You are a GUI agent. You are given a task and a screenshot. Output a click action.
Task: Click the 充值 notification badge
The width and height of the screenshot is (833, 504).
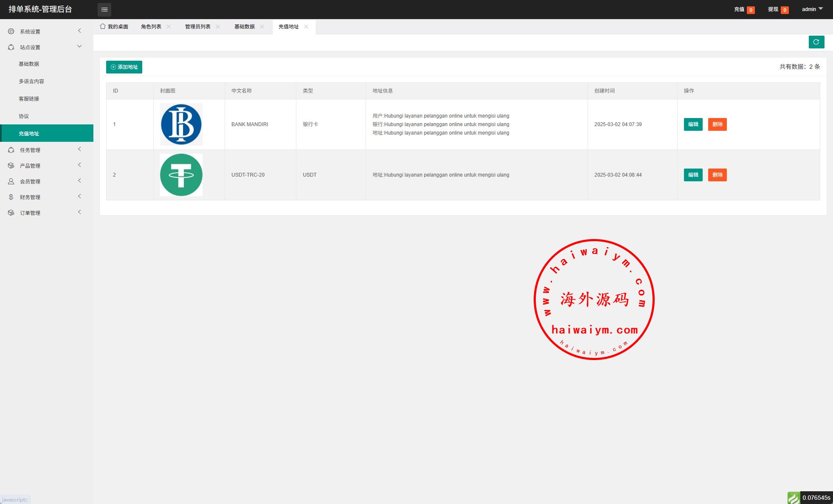point(750,10)
